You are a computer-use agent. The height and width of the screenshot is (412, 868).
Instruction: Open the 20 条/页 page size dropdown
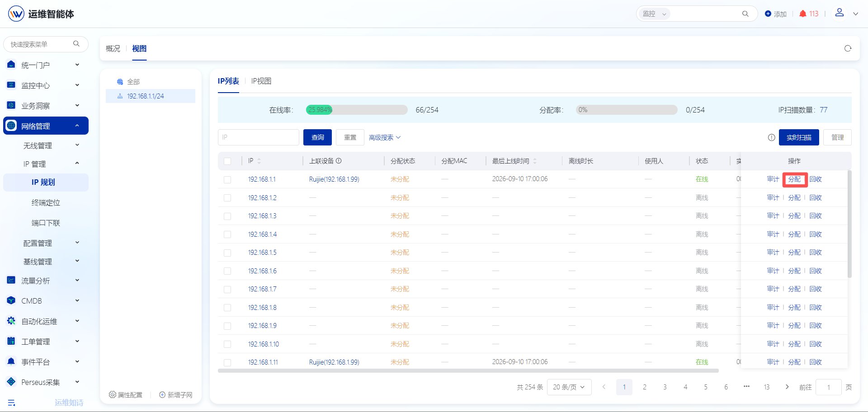[569, 387]
